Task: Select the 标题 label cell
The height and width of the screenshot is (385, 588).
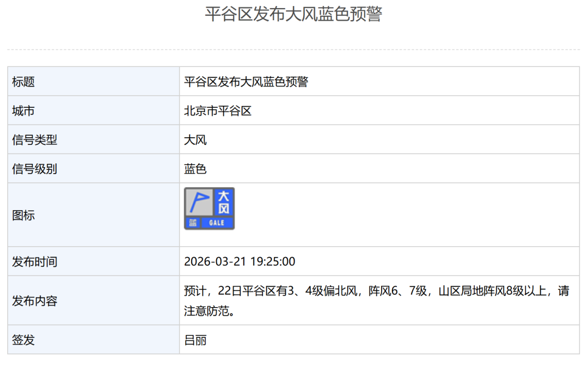Action: tap(23, 82)
